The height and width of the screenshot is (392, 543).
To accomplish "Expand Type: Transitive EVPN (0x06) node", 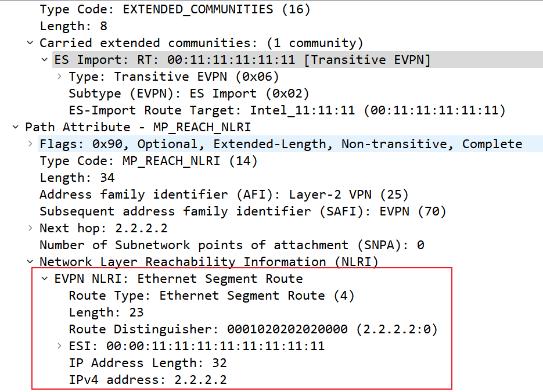I will tap(59, 77).
